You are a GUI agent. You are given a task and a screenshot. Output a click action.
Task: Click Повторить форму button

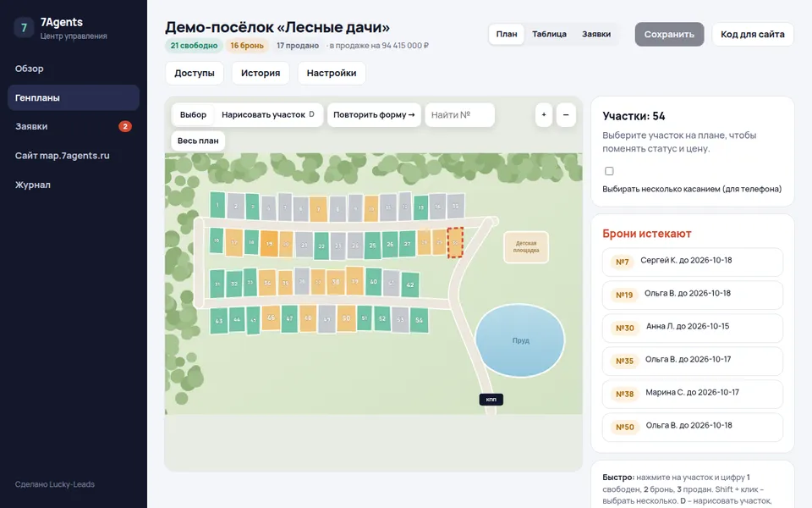click(374, 114)
